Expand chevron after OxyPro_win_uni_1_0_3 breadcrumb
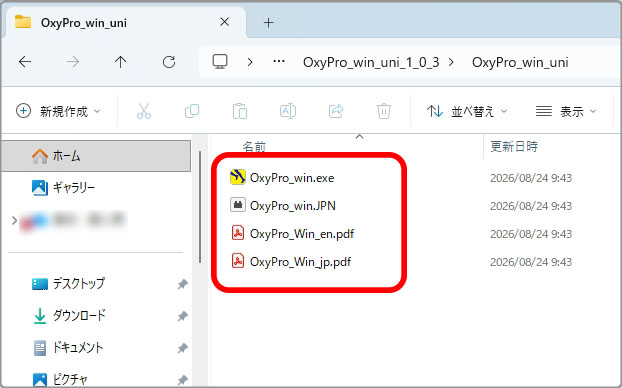This screenshot has height=388, width=622. 451,62
